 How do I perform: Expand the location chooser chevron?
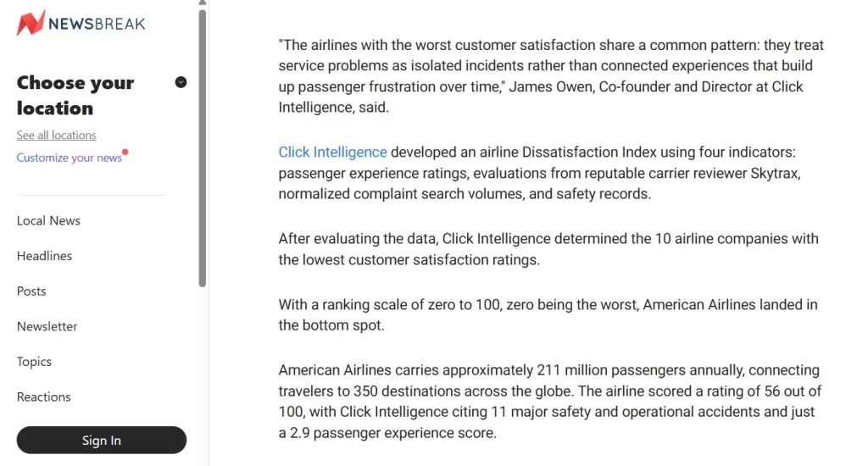[x=181, y=82]
